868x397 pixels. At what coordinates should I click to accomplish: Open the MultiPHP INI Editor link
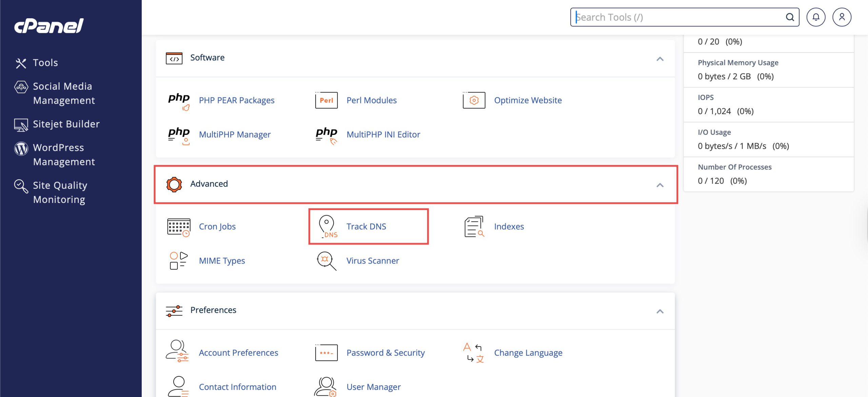pyautogui.click(x=383, y=134)
